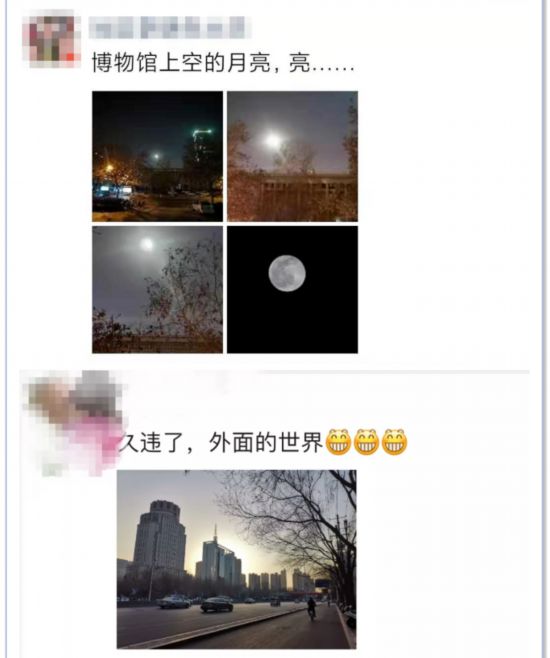
Task: Click the crane lights in night photo
Action: pyautogui.click(x=202, y=133)
